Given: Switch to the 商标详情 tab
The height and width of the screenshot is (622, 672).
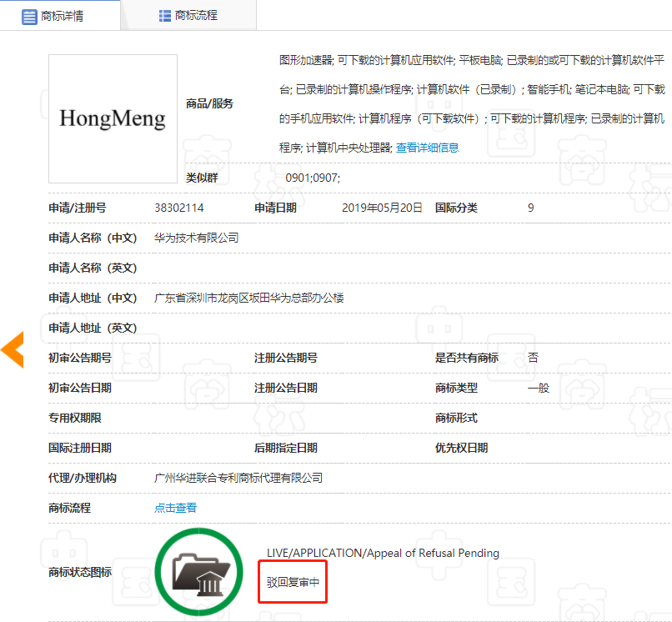Looking at the screenshot, I should pos(60,16).
